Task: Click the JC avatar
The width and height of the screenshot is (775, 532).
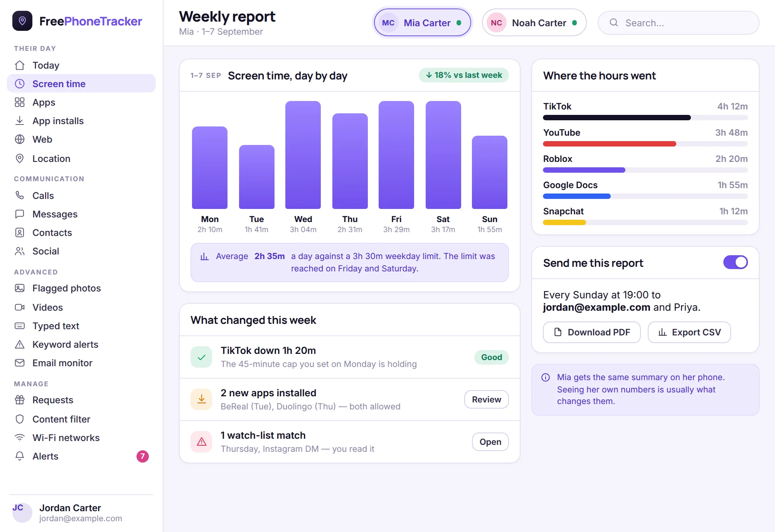Action: pos(22,513)
